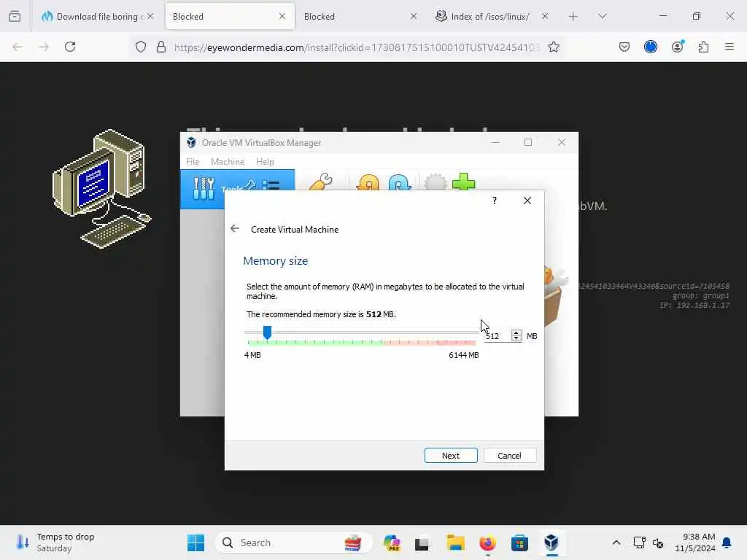
Task: Click the memory value field showing 512
Action: pyautogui.click(x=497, y=336)
